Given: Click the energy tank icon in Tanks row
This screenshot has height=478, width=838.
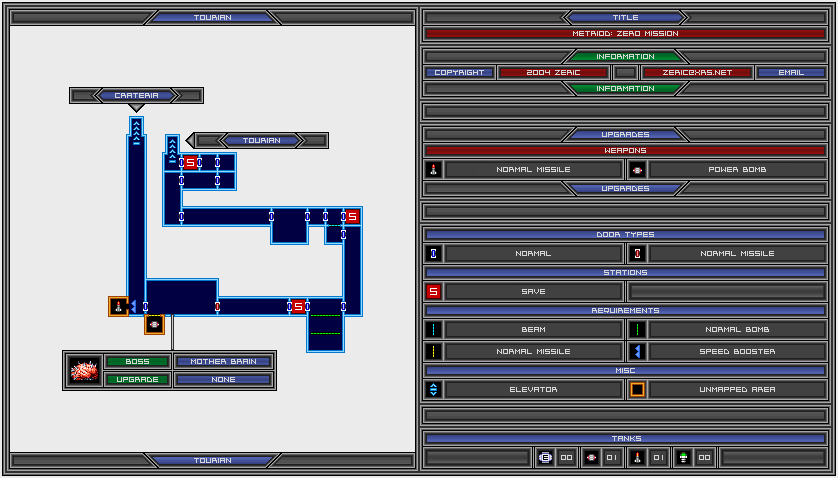Looking at the screenshot, I should point(545,457).
